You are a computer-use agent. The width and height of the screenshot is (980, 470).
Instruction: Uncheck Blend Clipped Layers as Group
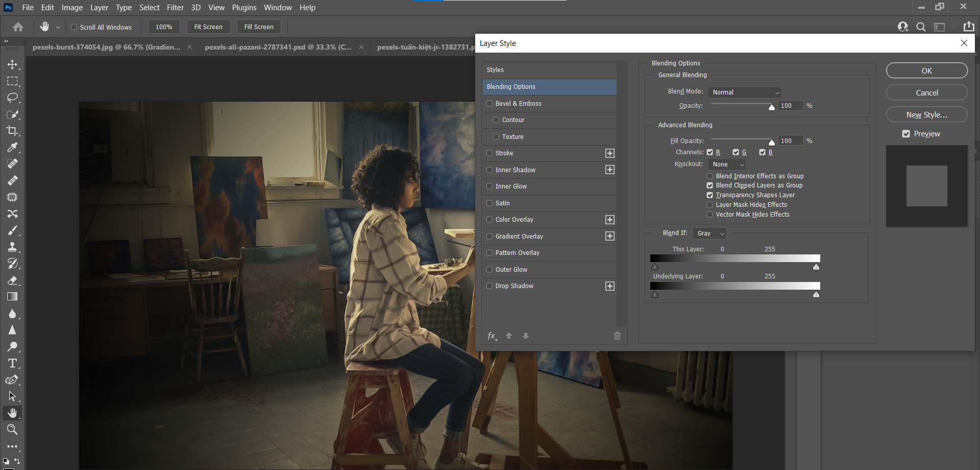coord(709,185)
